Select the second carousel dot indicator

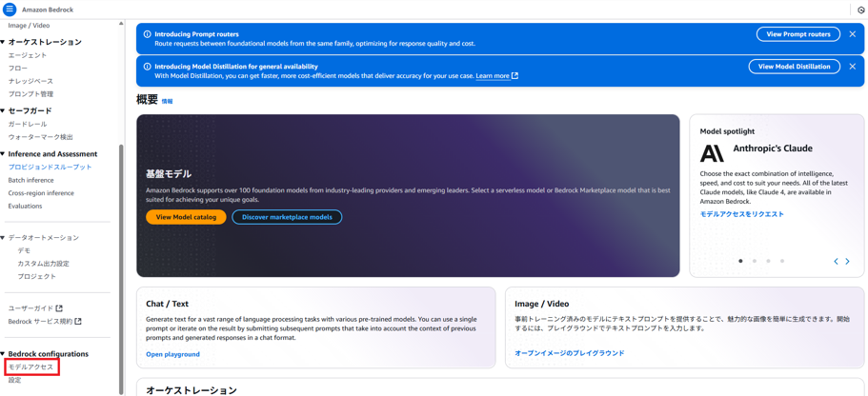755,261
